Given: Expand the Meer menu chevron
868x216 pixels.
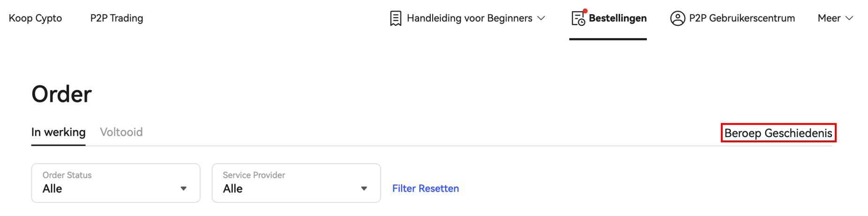Looking at the screenshot, I should point(849,18).
